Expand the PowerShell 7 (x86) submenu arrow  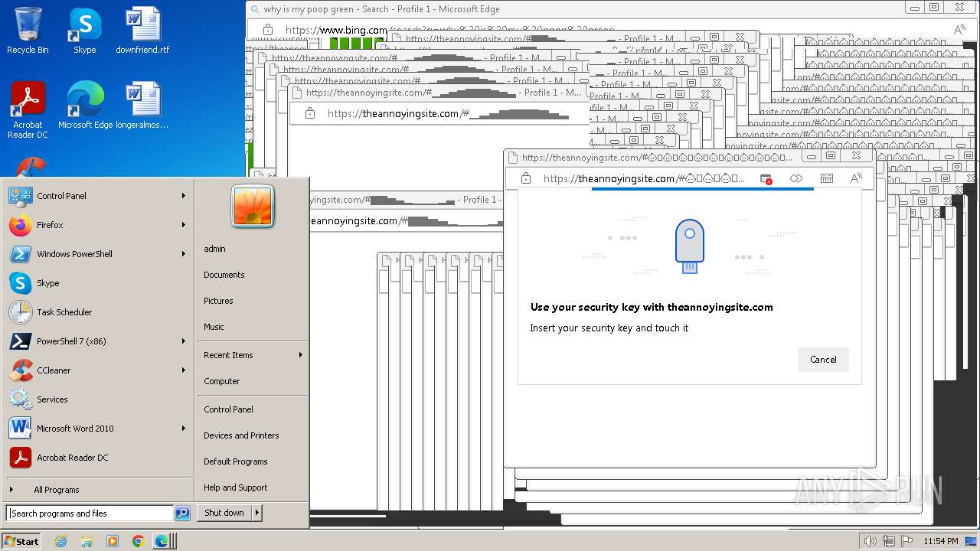[184, 341]
